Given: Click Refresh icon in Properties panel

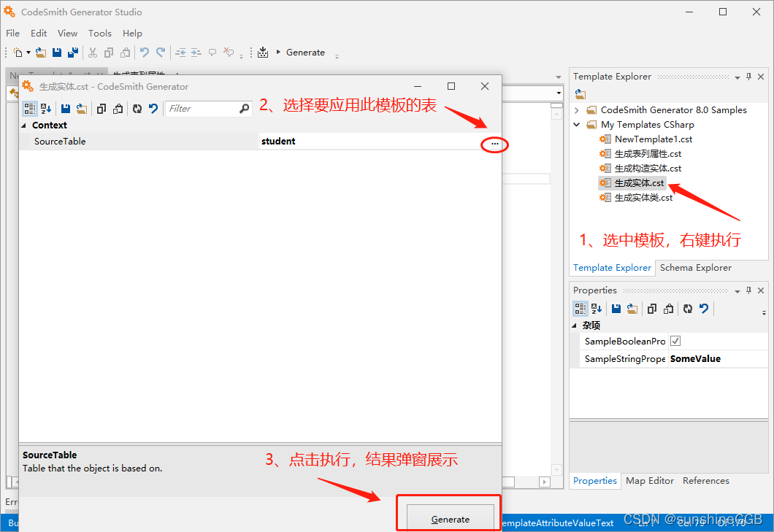Looking at the screenshot, I should pyautogui.click(x=688, y=309).
